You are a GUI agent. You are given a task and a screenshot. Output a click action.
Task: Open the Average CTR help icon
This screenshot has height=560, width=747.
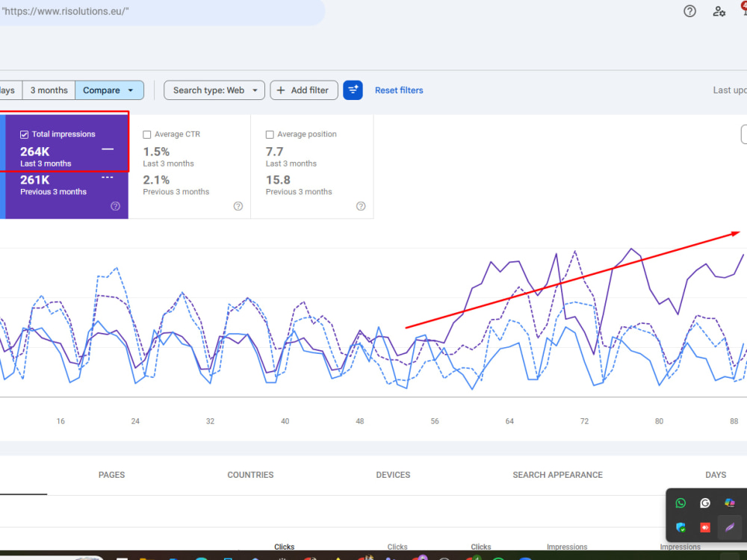click(238, 206)
